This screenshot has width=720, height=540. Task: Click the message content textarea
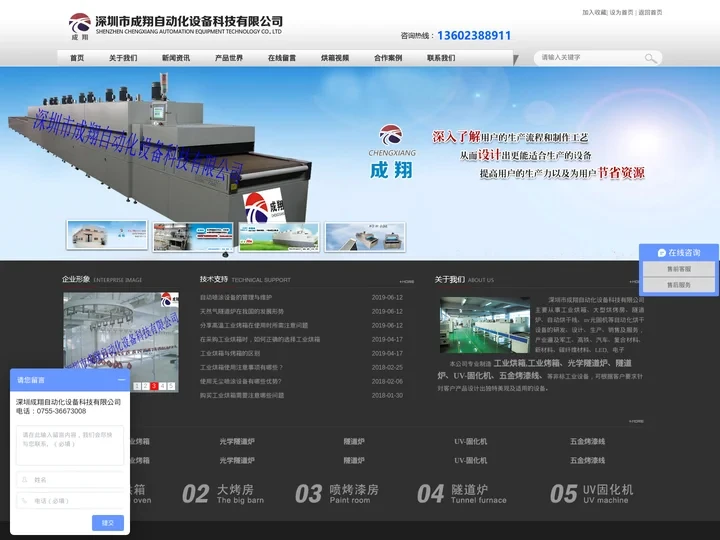tap(70, 445)
